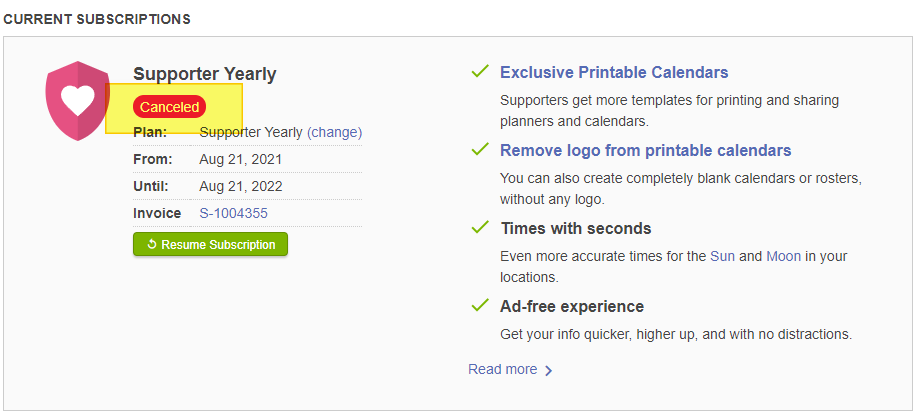Follow the Sun link
This screenshot has width=915, height=415.
pyautogui.click(x=722, y=256)
